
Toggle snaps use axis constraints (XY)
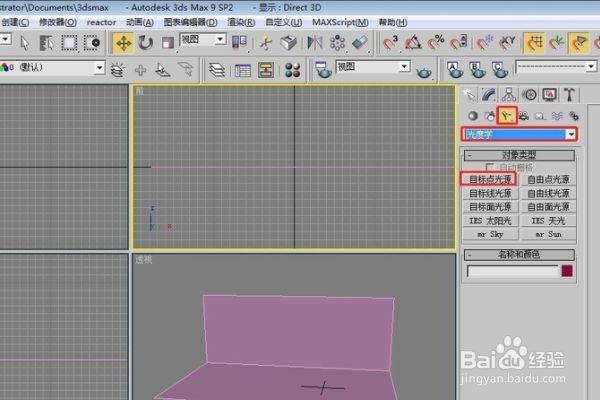click(x=507, y=43)
